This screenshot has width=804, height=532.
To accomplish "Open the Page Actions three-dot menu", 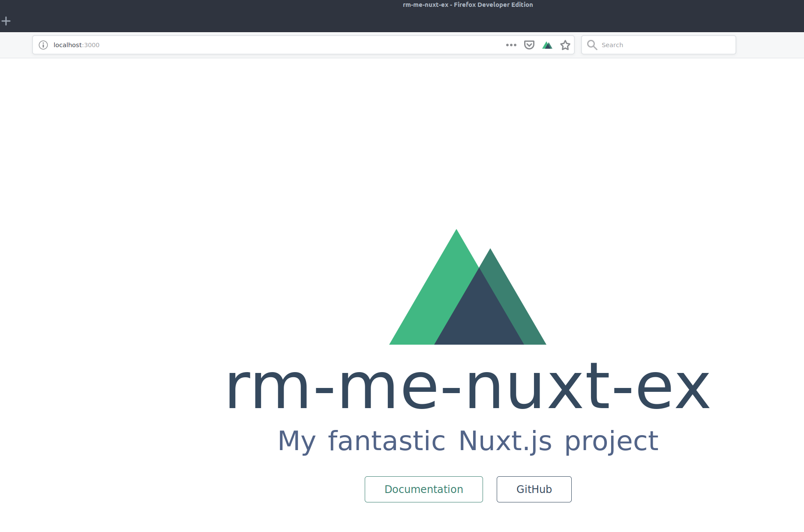I will [x=511, y=45].
